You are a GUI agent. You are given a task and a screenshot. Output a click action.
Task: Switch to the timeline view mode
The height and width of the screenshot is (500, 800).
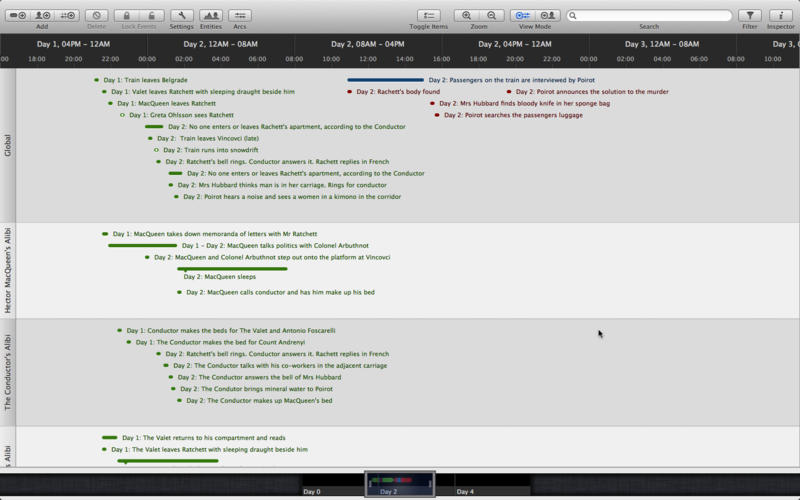coord(523,15)
